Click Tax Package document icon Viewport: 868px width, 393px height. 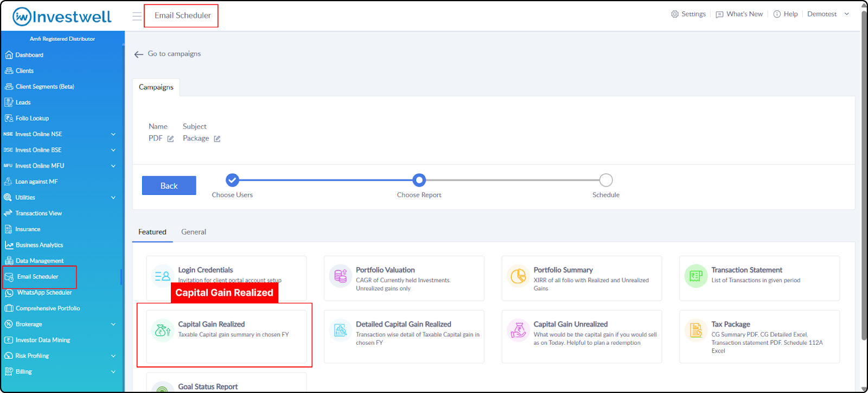point(696,330)
